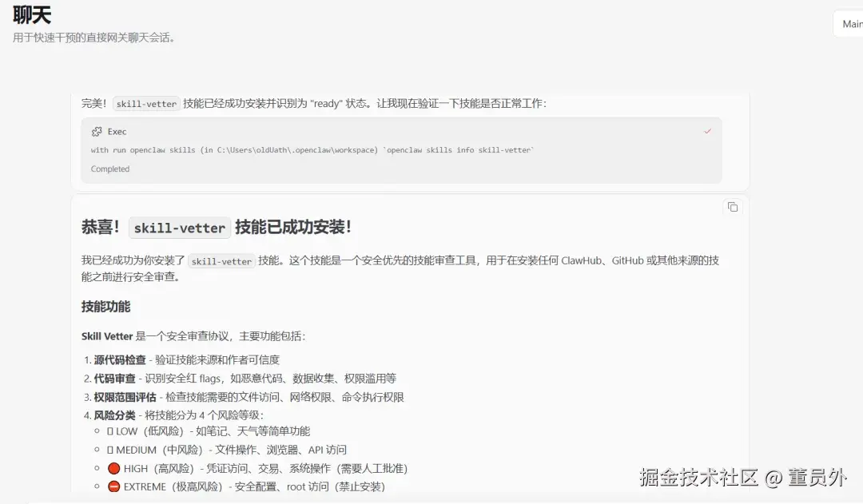This screenshot has height=504, width=863.
Task: Click the red HIGH risk circle icon
Action: [114, 468]
